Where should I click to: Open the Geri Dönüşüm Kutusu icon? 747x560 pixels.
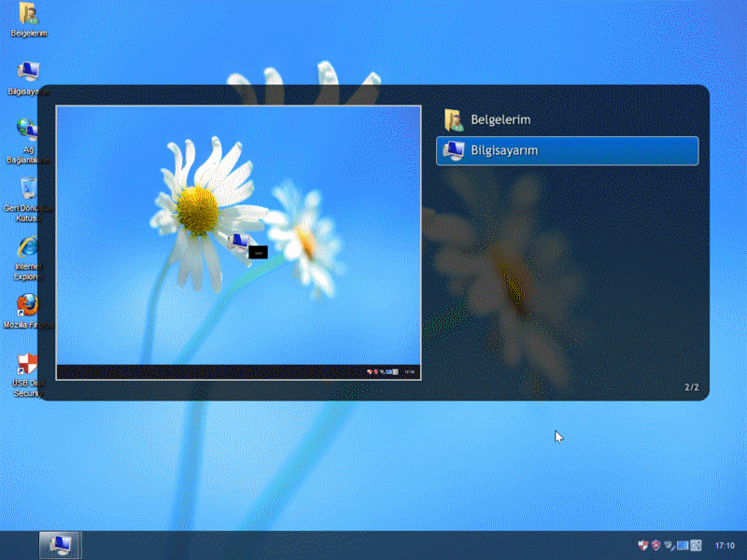(x=28, y=188)
